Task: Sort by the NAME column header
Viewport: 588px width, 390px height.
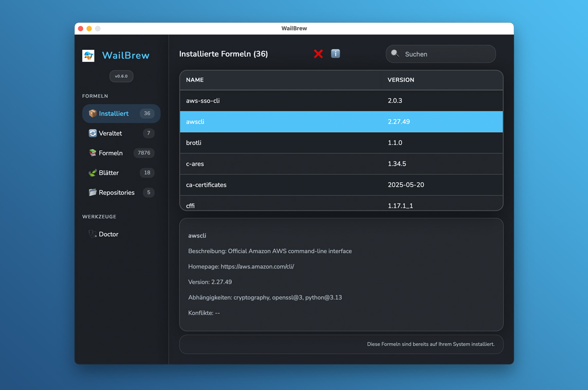Action: [x=195, y=80]
